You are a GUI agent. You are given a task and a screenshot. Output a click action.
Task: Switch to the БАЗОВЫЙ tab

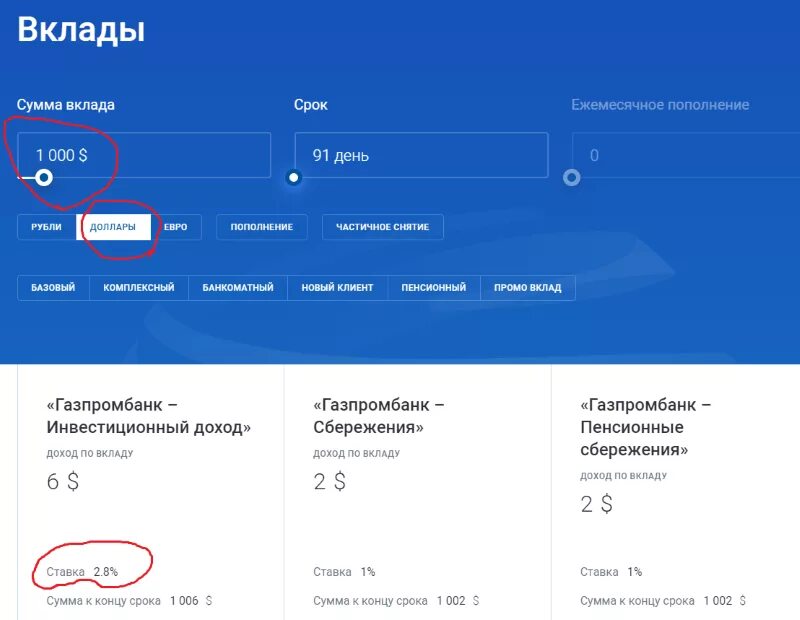(53, 288)
